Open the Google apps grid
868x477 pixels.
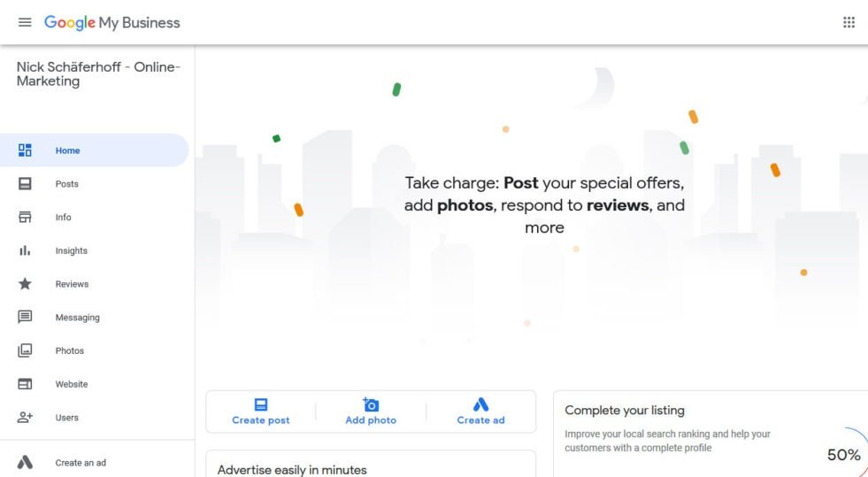coord(849,23)
